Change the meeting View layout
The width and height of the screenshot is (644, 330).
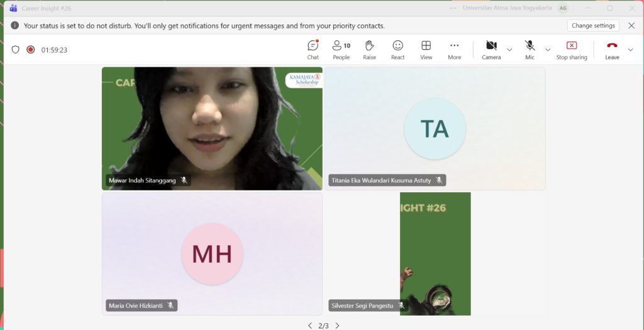click(x=426, y=49)
